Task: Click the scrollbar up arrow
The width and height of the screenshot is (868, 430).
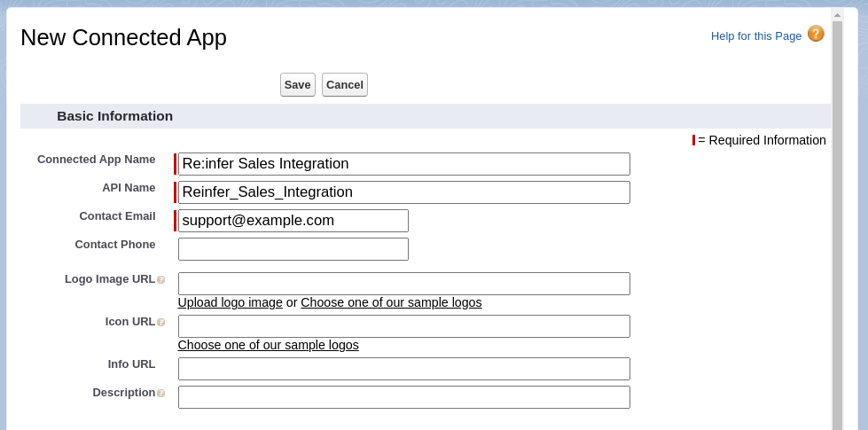Action: click(837, 14)
